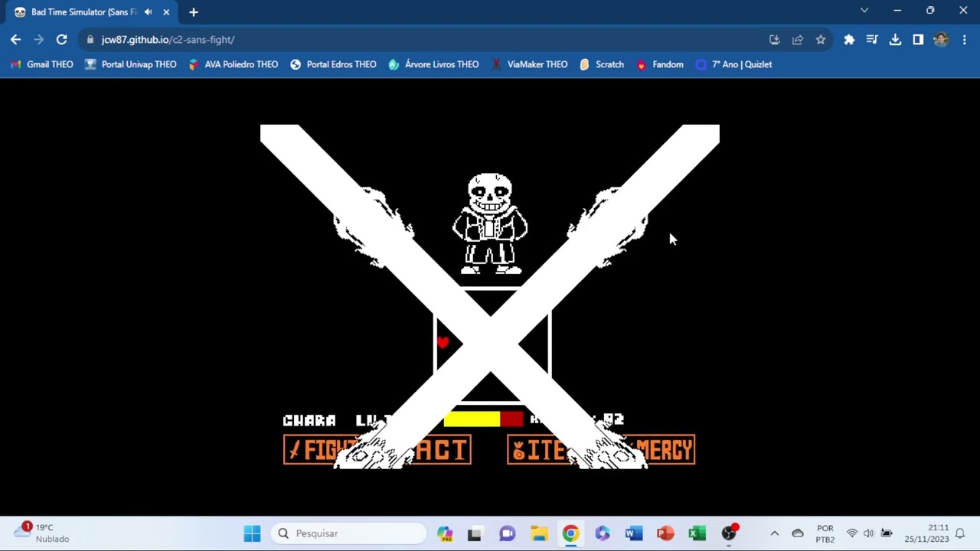Select the Bad Time Simulator tab
980x551 pixels.
point(91,12)
